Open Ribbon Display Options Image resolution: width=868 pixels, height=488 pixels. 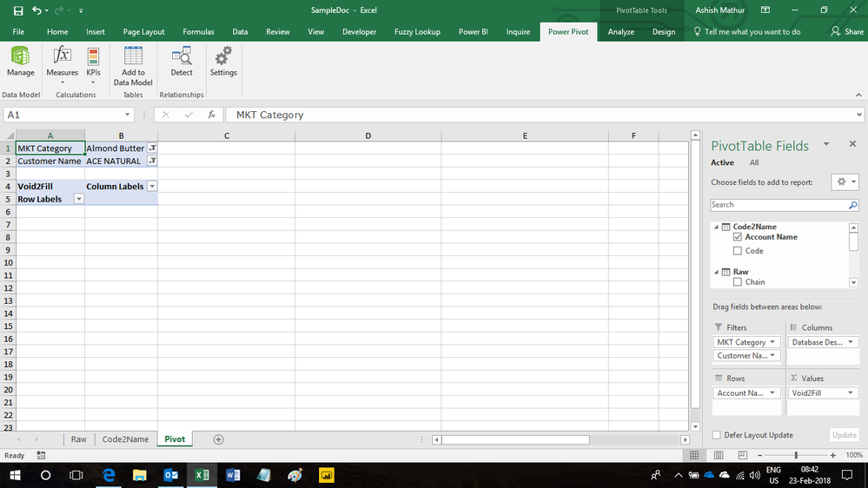click(x=765, y=10)
